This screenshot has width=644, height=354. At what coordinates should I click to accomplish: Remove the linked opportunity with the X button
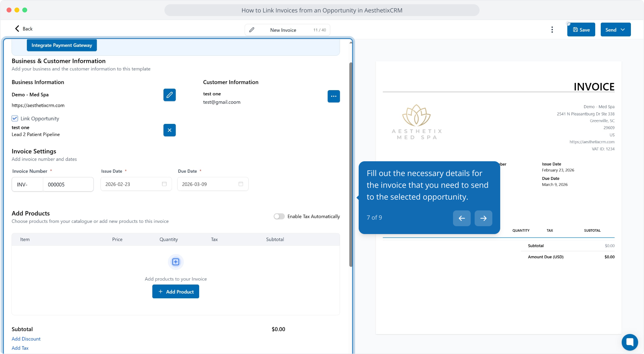(x=169, y=130)
